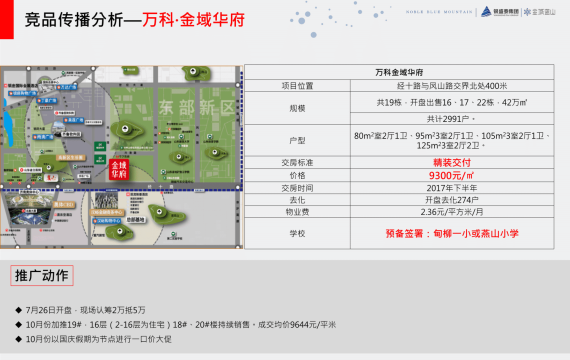The width and height of the screenshot is (570, 360).
Task: Click the 高新区管委会 label on map
Action: coord(71,157)
